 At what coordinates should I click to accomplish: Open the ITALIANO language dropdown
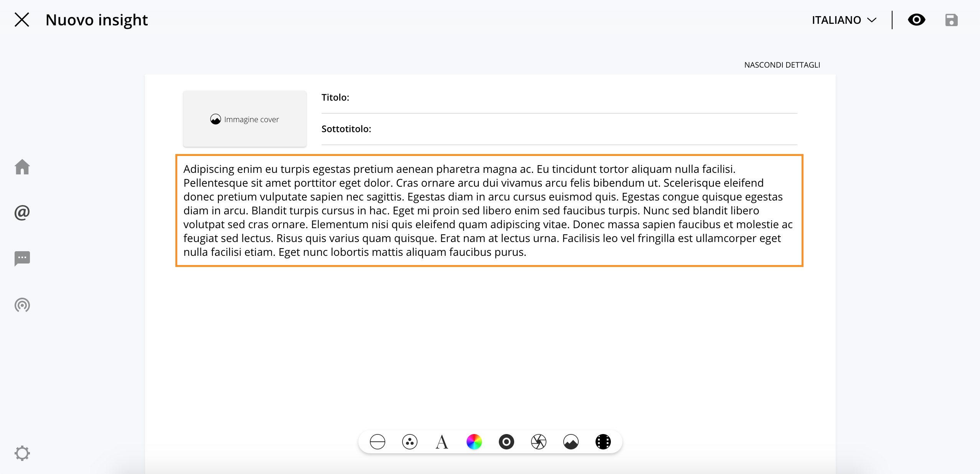pos(844,20)
